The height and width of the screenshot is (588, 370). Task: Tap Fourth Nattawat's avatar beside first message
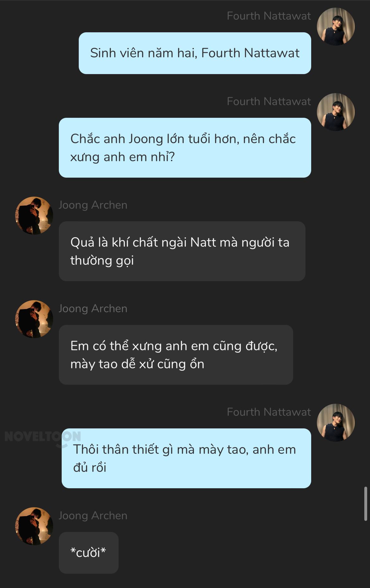click(336, 27)
